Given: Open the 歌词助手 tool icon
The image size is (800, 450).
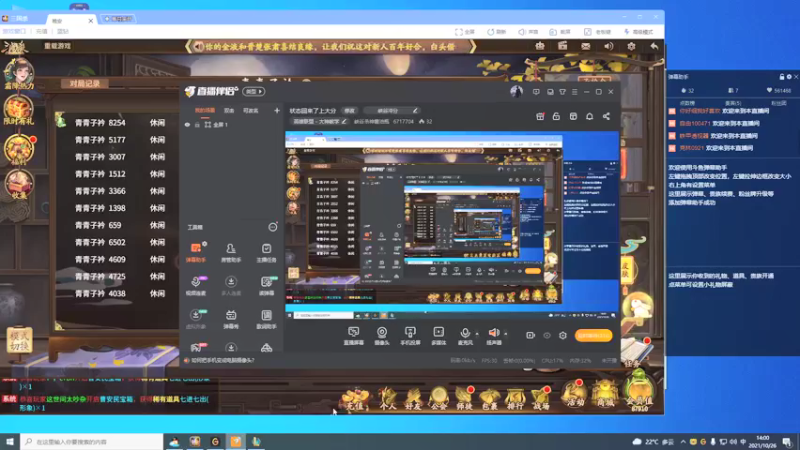Looking at the screenshot, I should (266, 319).
